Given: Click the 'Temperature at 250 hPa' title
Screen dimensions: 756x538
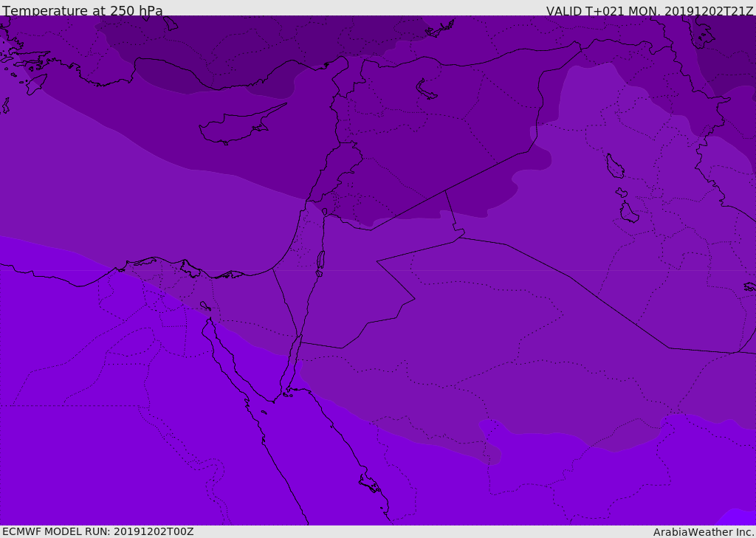Looking at the screenshot, I should [x=83, y=10].
